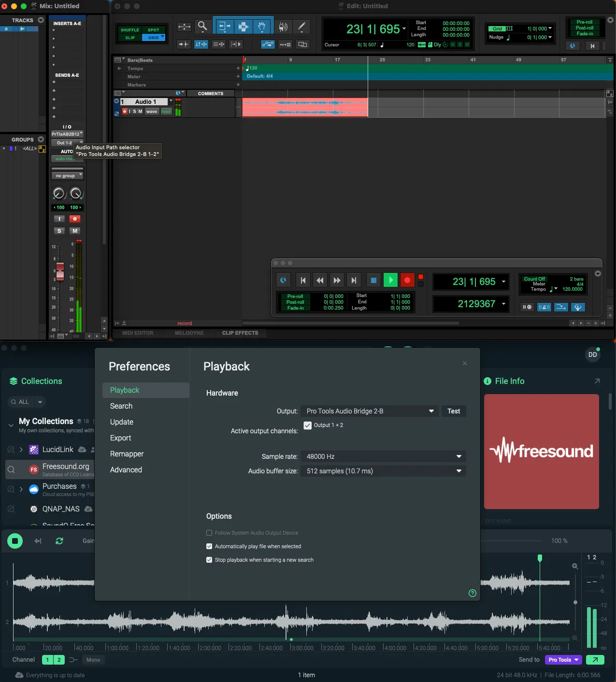Screen dimensions: 616x682
Task: Select Freesound.org collection
Action: pos(50,469)
